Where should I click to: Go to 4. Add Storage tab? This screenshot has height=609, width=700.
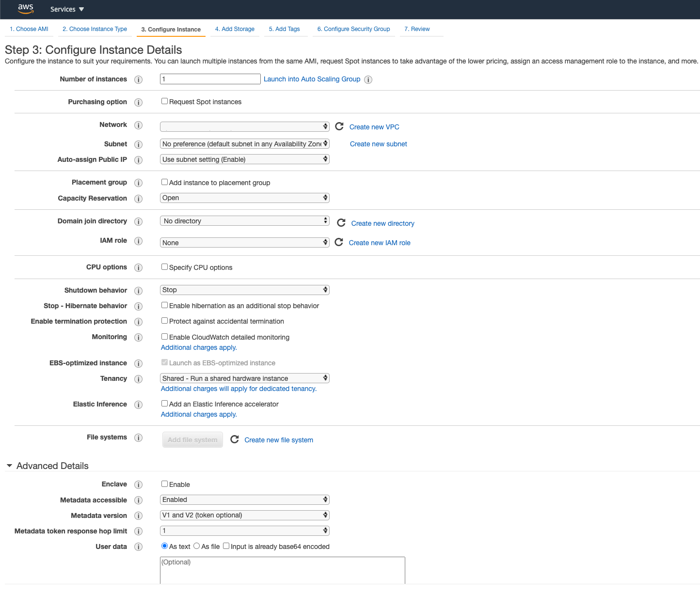coord(235,29)
